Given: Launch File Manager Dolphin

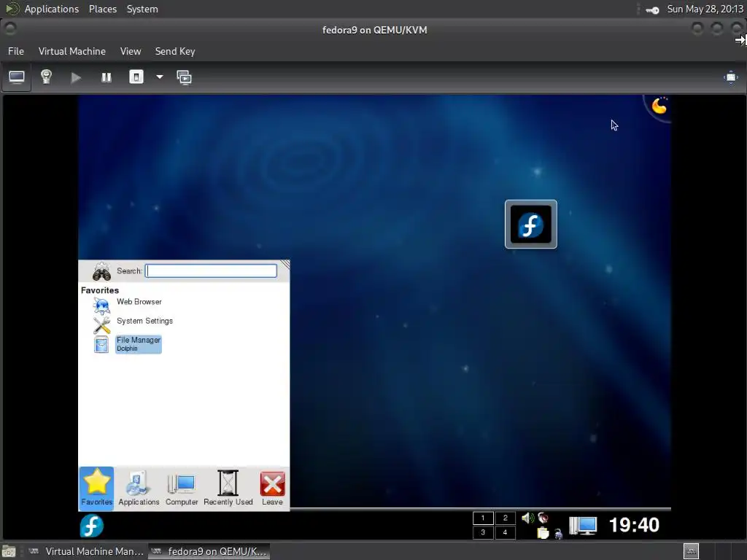Looking at the screenshot, I should click(x=138, y=344).
